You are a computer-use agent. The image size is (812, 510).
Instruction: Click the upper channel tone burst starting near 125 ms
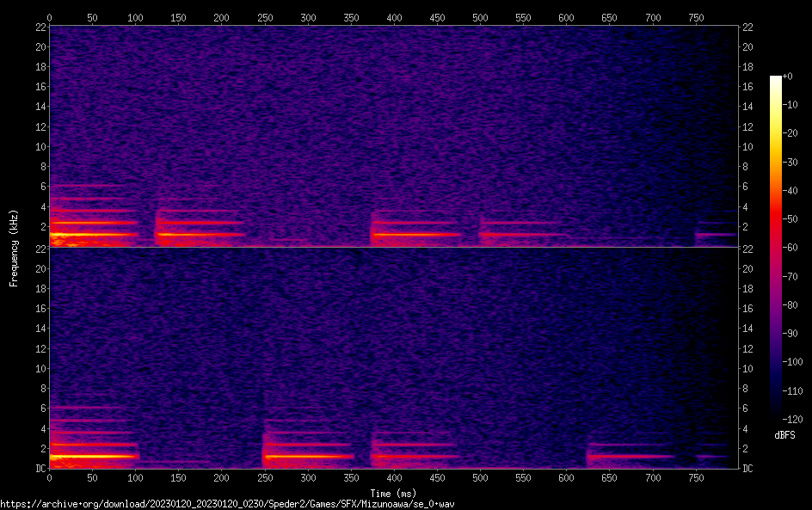coord(198,233)
